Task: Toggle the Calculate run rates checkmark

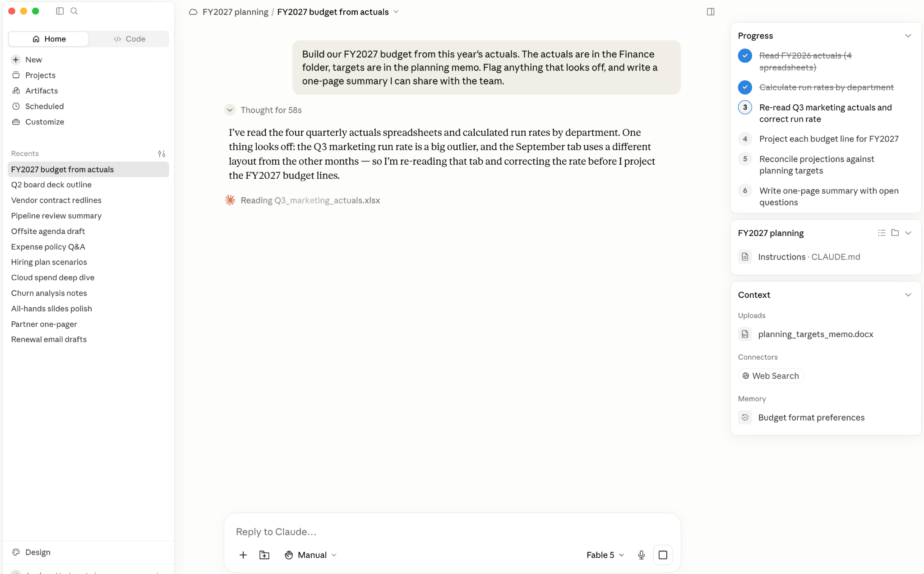Action: (x=745, y=87)
